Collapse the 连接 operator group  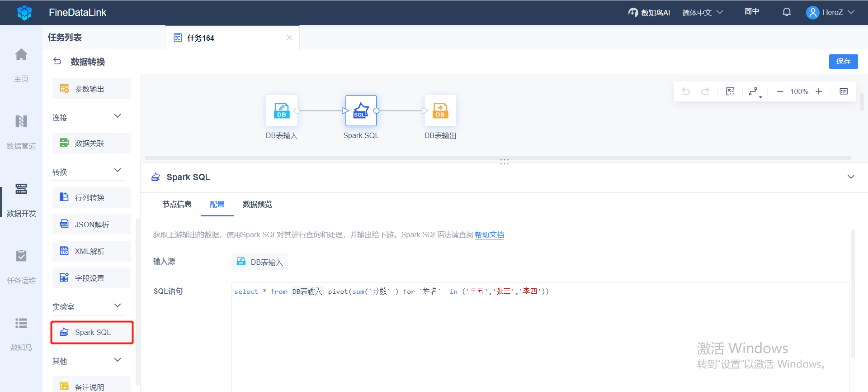point(118,116)
